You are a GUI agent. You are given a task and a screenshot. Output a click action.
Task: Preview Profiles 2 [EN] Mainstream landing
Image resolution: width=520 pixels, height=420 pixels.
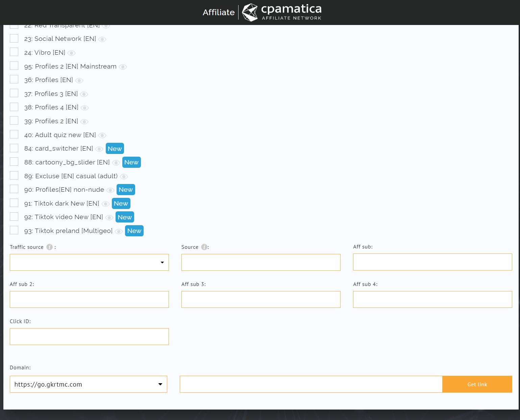(123, 67)
